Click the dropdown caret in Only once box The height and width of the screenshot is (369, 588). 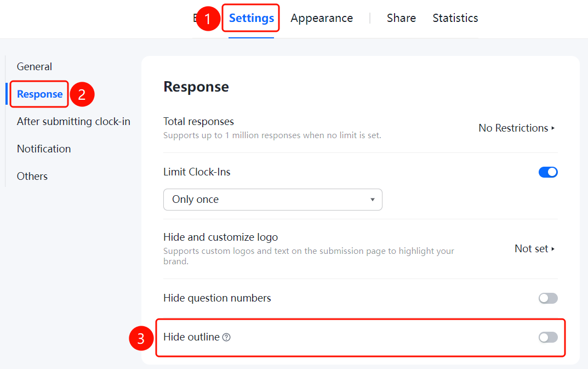click(373, 200)
